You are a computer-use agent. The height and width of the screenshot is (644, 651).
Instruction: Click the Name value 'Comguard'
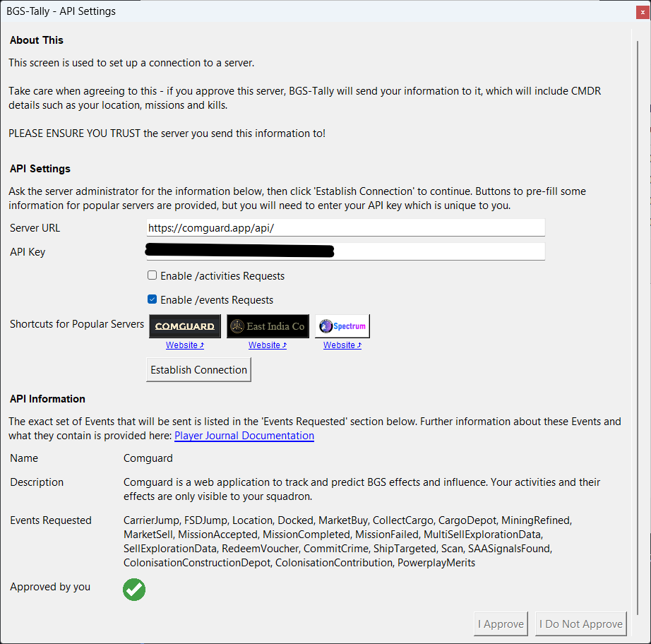[148, 458]
